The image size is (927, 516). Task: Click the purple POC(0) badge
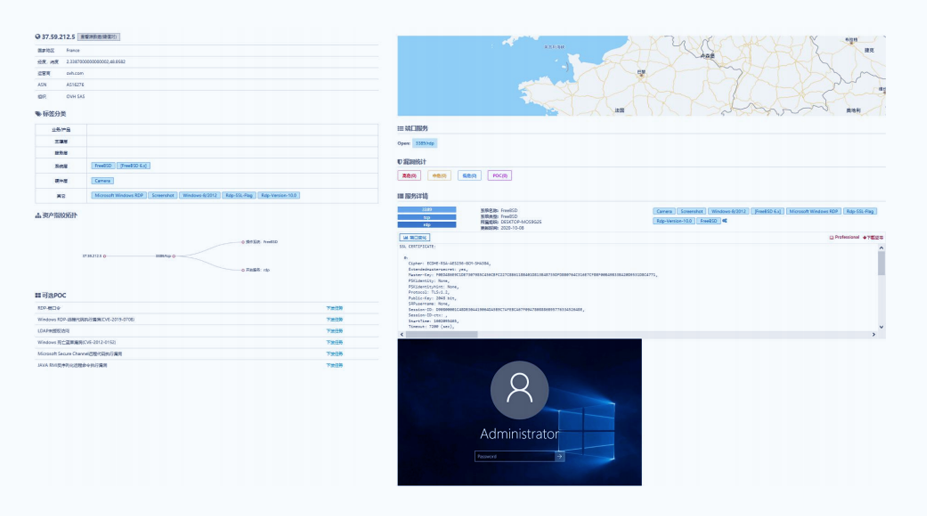tap(500, 176)
